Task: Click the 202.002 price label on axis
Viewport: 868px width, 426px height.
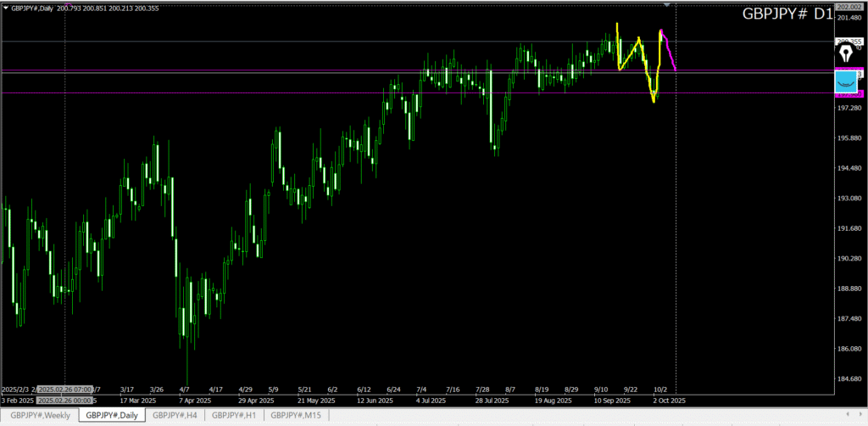Action: pos(849,7)
